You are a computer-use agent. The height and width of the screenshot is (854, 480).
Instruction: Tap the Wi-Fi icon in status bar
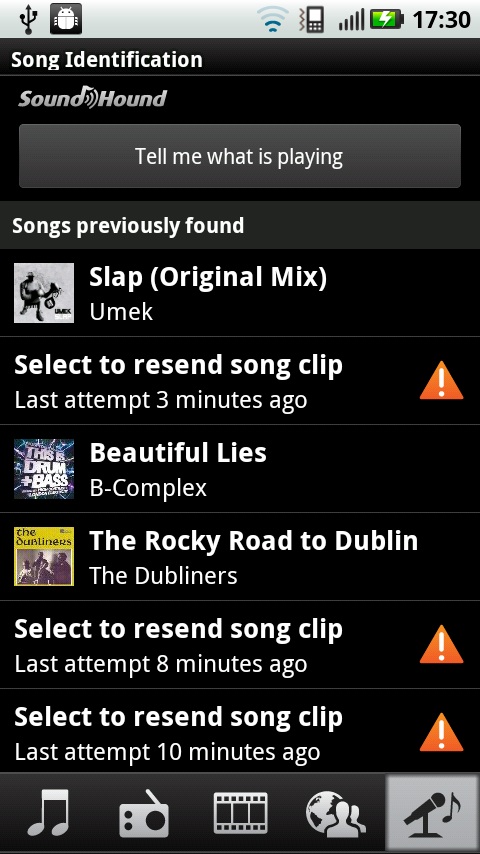pos(274,20)
